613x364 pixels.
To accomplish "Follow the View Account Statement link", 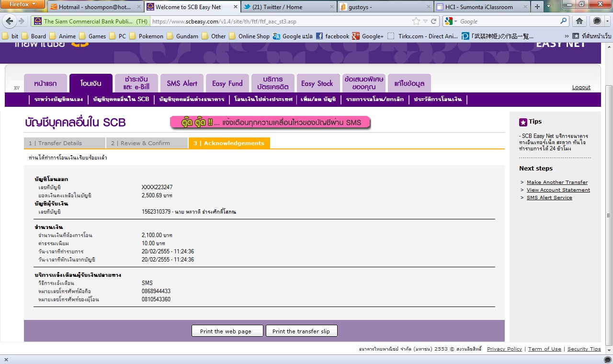I will (x=558, y=190).
